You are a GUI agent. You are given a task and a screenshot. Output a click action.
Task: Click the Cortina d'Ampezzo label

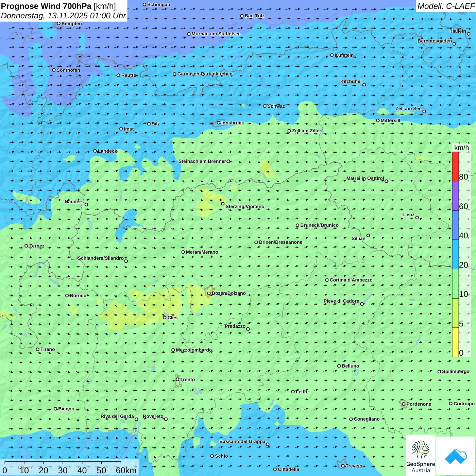(x=351, y=280)
